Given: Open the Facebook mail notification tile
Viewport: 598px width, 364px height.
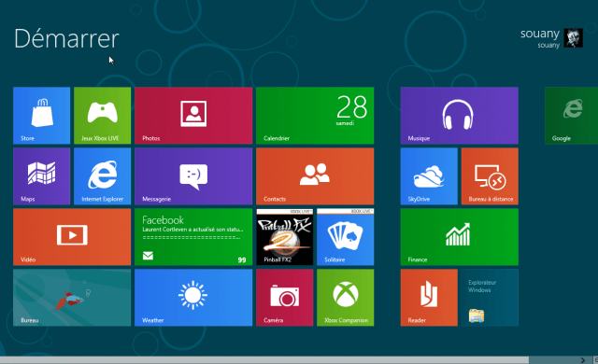Looking at the screenshot, I should click(x=193, y=237).
